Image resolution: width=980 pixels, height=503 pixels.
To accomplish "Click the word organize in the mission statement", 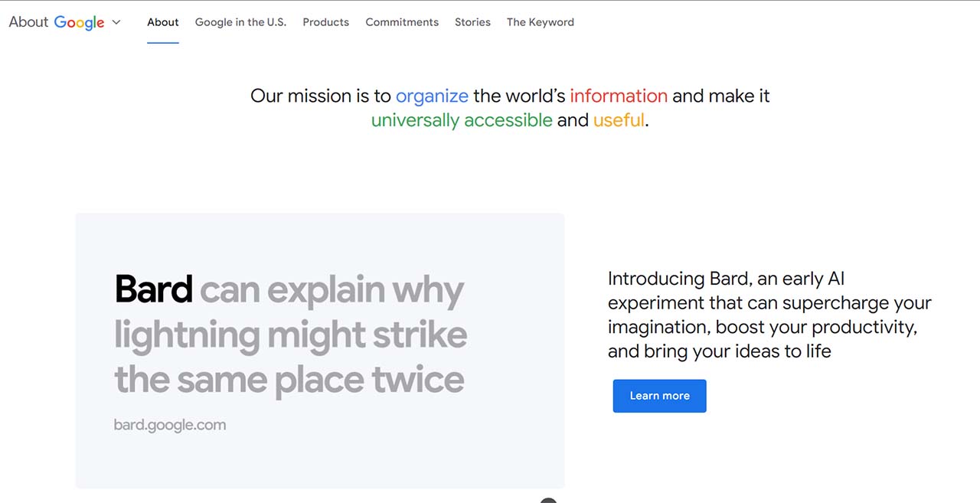I will pyautogui.click(x=432, y=96).
